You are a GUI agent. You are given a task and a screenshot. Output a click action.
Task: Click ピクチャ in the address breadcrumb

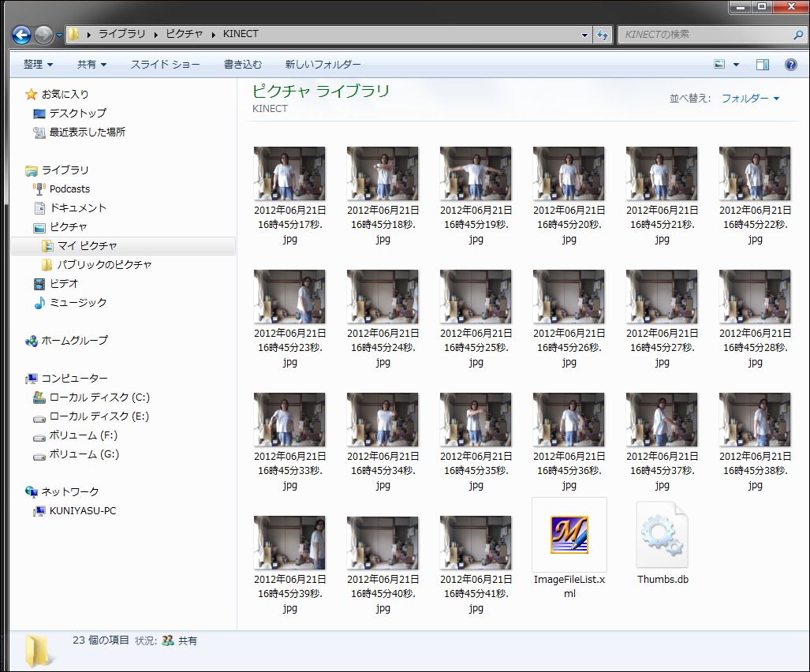point(184,34)
